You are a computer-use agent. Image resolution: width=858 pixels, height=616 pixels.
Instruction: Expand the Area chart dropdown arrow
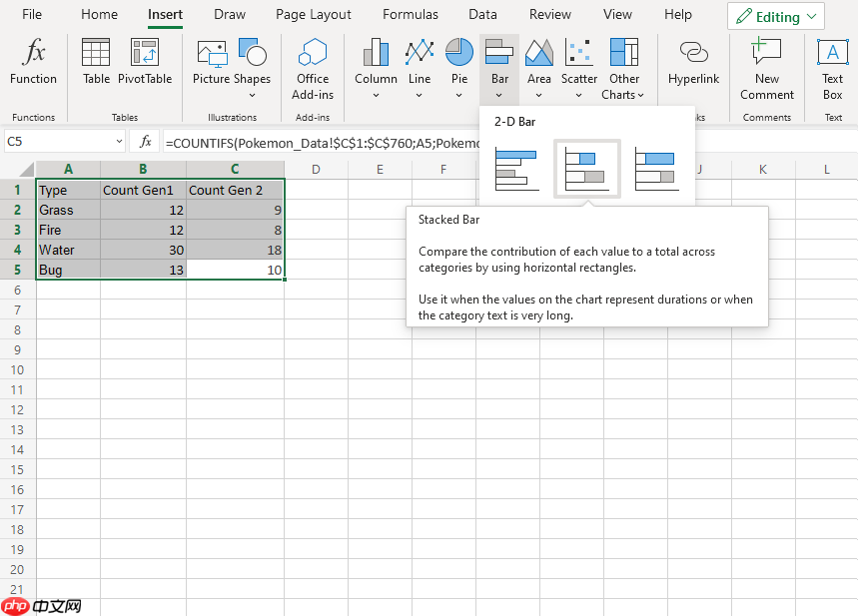tap(539, 95)
